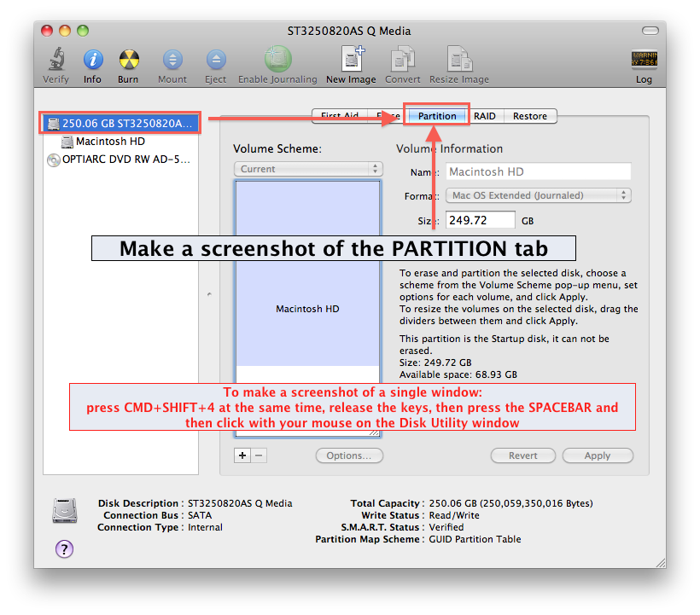This screenshot has height=615, width=700.
Task: Click the Size 249.72 field
Action: 481,220
